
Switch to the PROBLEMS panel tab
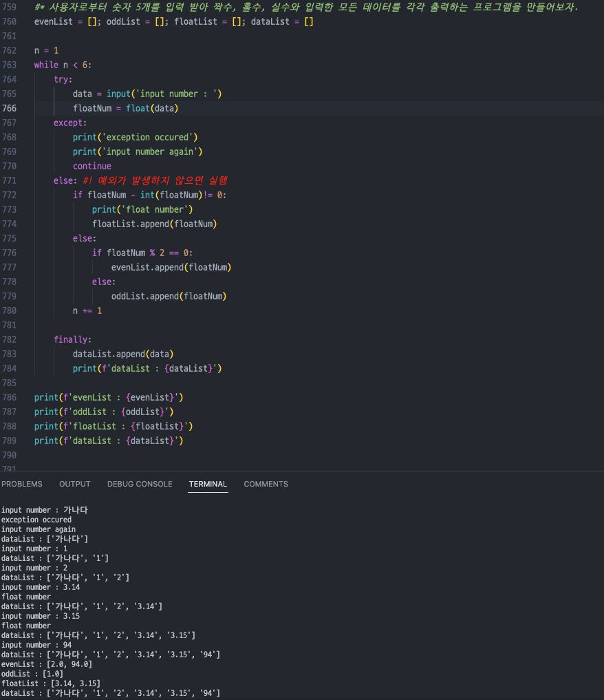click(x=22, y=484)
